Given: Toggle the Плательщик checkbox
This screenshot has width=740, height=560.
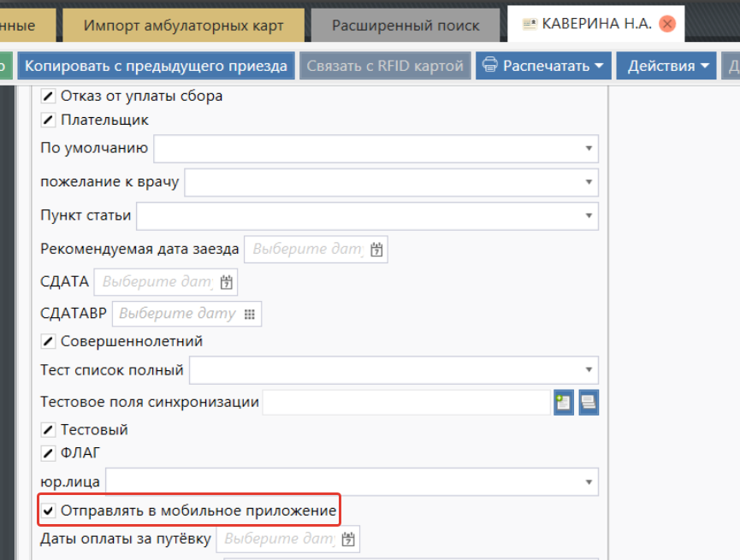Looking at the screenshot, I should tap(49, 121).
